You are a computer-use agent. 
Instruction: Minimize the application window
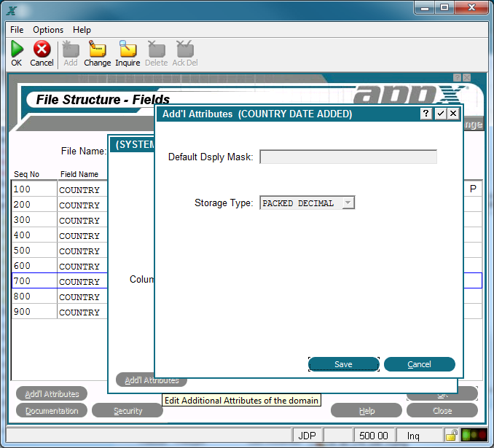(425, 7)
